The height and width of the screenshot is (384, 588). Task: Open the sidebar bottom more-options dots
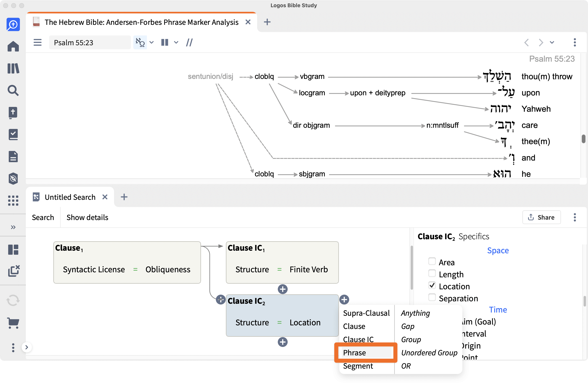pyautogui.click(x=13, y=348)
